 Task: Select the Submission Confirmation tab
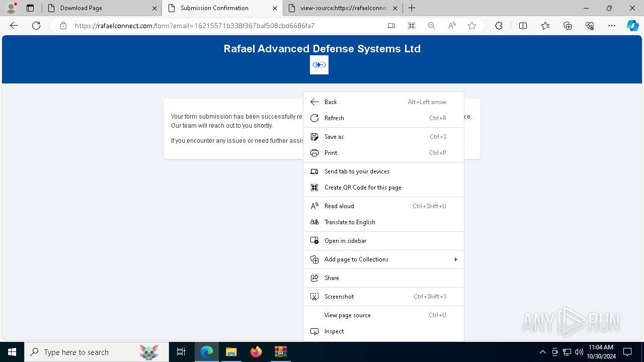click(222, 8)
